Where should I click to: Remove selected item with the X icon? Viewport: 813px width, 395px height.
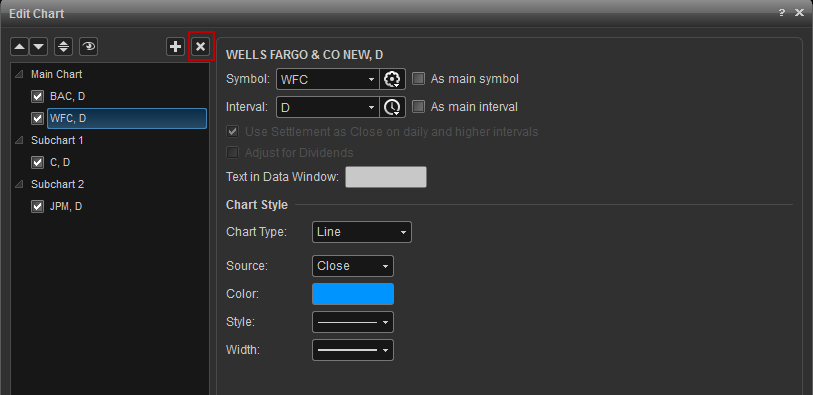click(x=201, y=47)
